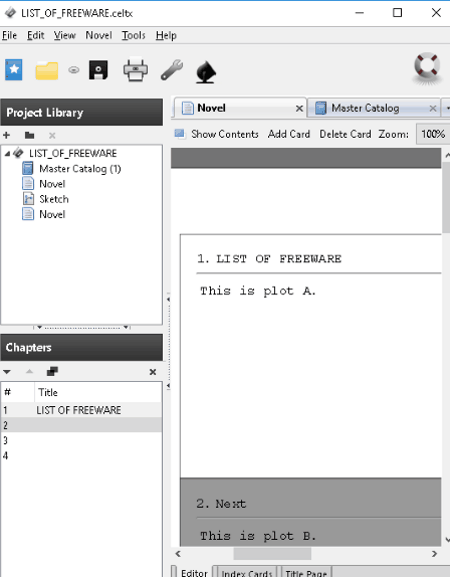Switch to the Title Page tab
The image size is (450, 577).
point(306,573)
